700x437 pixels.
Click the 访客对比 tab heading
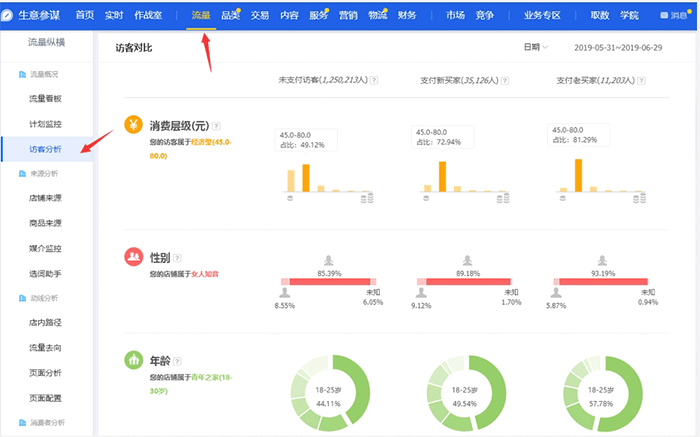(x=135, y=48)
